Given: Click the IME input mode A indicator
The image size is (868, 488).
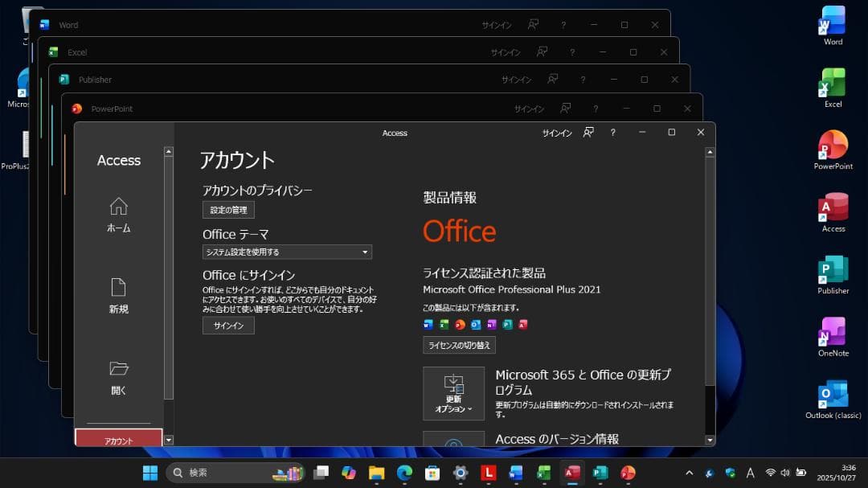Looking at the screenshot, I should pos(750,473).
